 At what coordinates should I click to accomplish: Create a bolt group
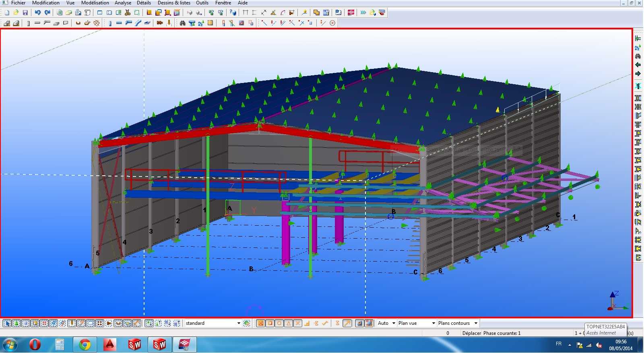160,23
